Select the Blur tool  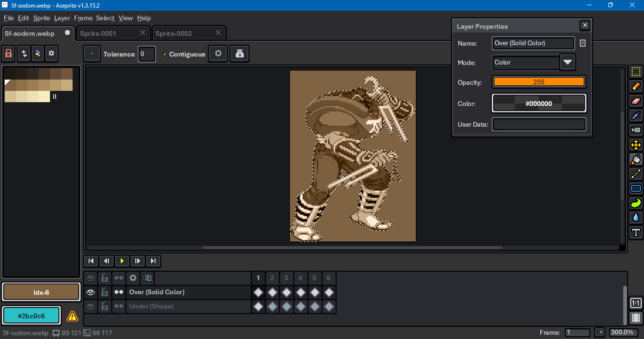pyautogui.click(x=636, y=218)
